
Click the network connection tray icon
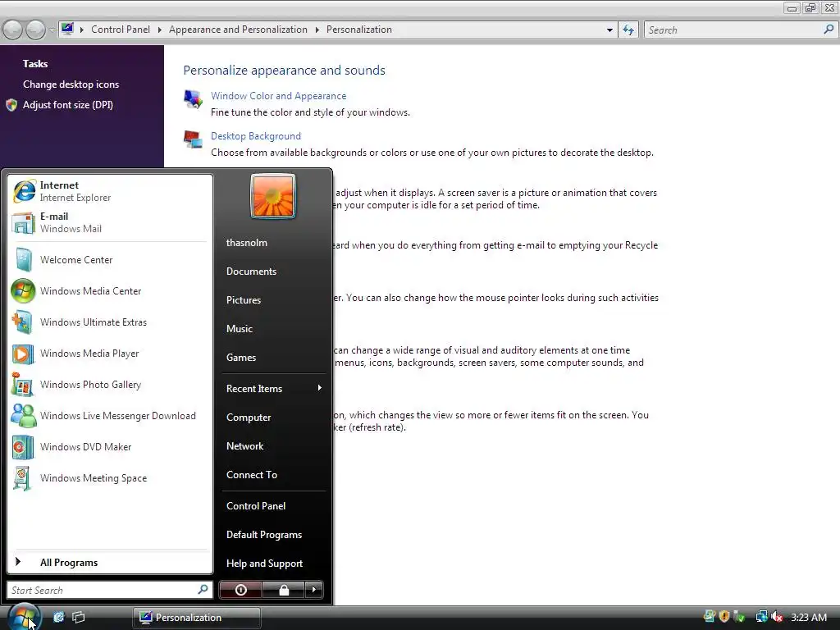762,617
